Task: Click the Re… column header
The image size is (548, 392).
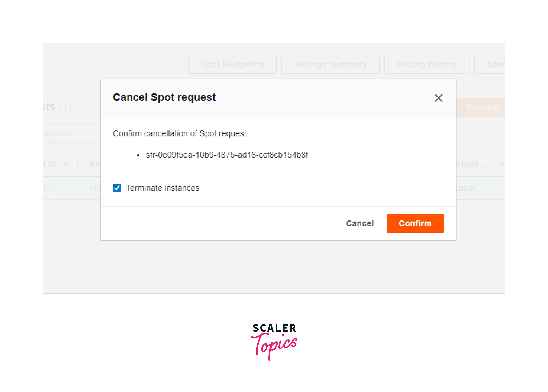Action: click(x=95, y=164)
